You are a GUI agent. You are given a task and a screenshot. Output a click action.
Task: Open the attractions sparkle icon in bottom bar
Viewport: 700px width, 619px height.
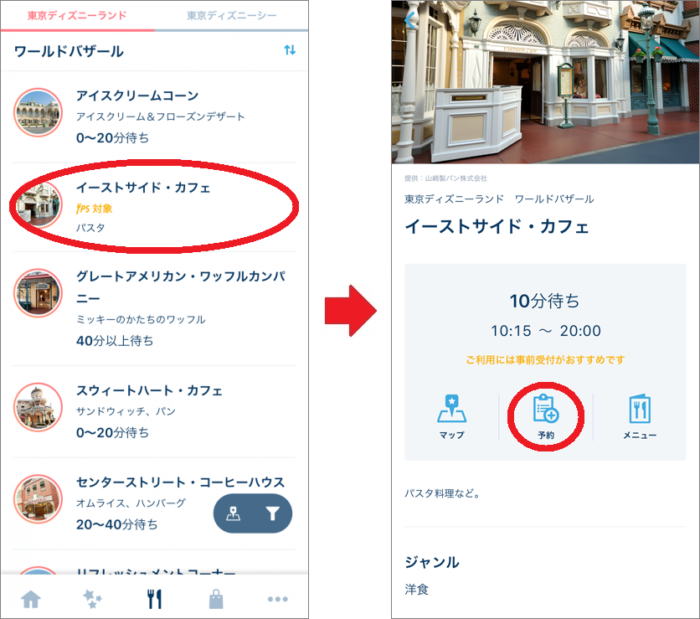[93, 599]
